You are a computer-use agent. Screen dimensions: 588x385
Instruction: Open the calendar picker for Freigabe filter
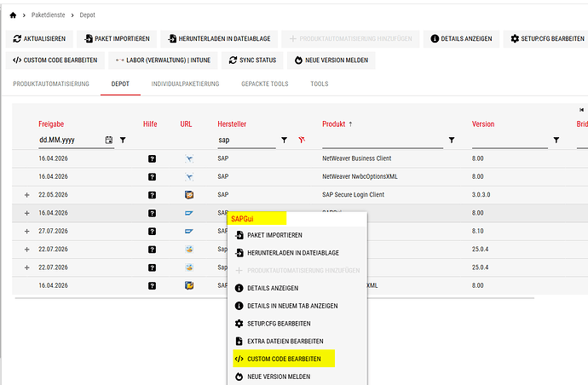coord(109,140)
